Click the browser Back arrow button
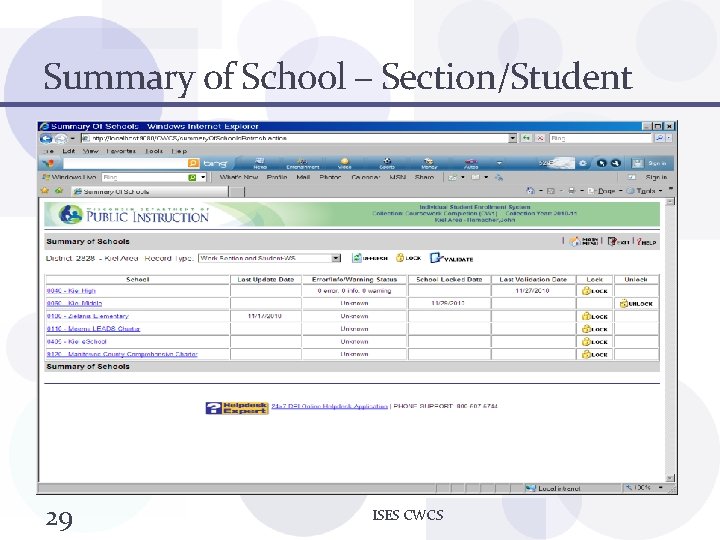Viewport: 720px width, 540px height. coord(46,138)
